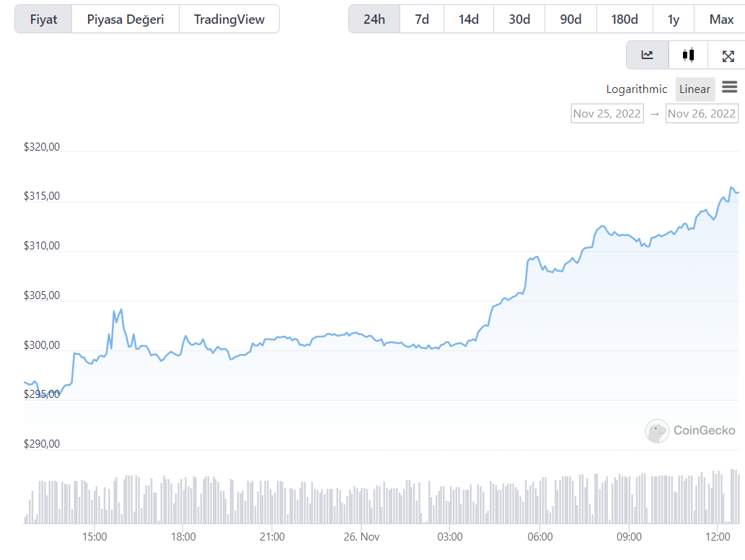Select the Fiyat tab
The height and width of the screenshot is (560, 745).
click(43, 19)
